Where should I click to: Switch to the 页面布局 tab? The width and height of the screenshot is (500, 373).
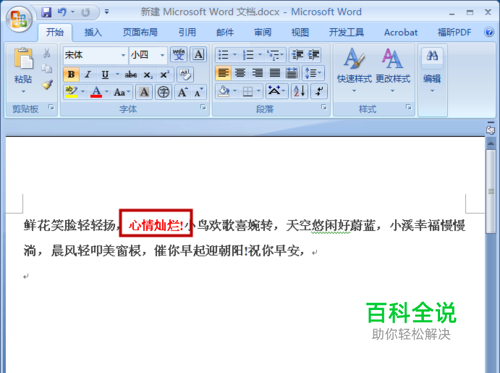140,32
